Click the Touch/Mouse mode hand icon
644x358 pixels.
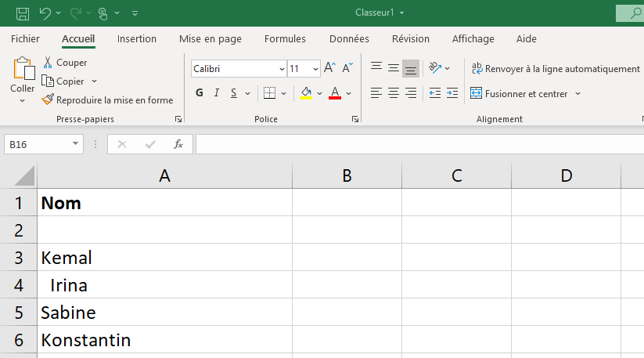(x=103, y=13)
